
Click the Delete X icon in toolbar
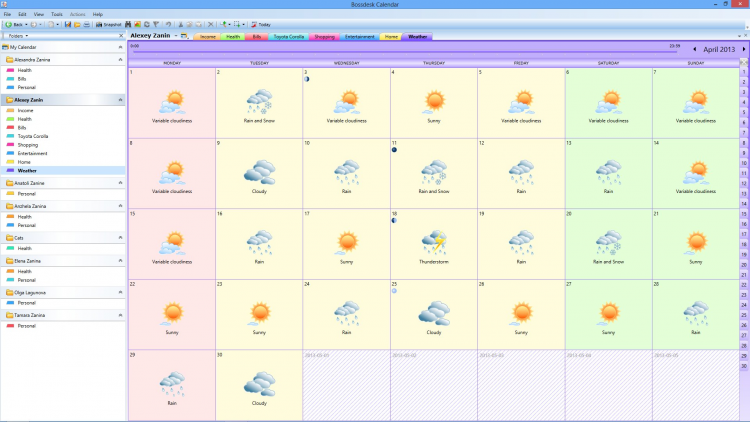(210, 24)
